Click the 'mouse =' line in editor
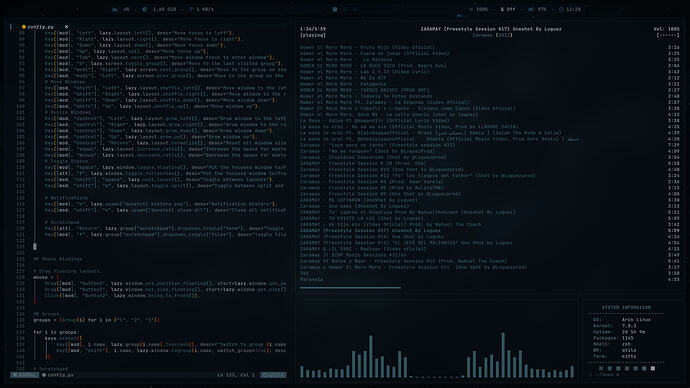The width and height of the screenshot is (690, 388). (46, 278)
